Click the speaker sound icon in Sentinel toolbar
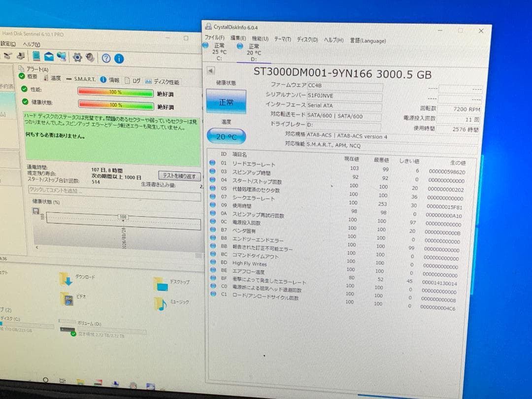Viewport: 532px width, 399px height. pyautogui.click(x=90, y=58)
